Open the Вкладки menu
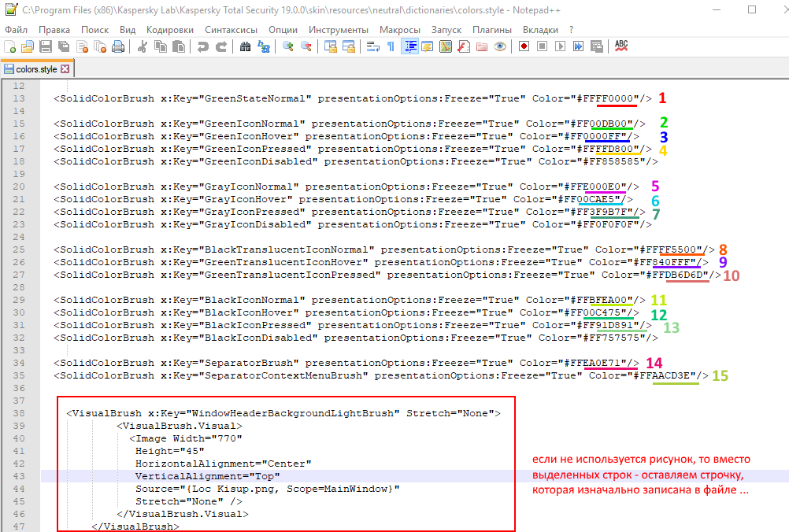789x532 pixels. (x=540, y=30)
